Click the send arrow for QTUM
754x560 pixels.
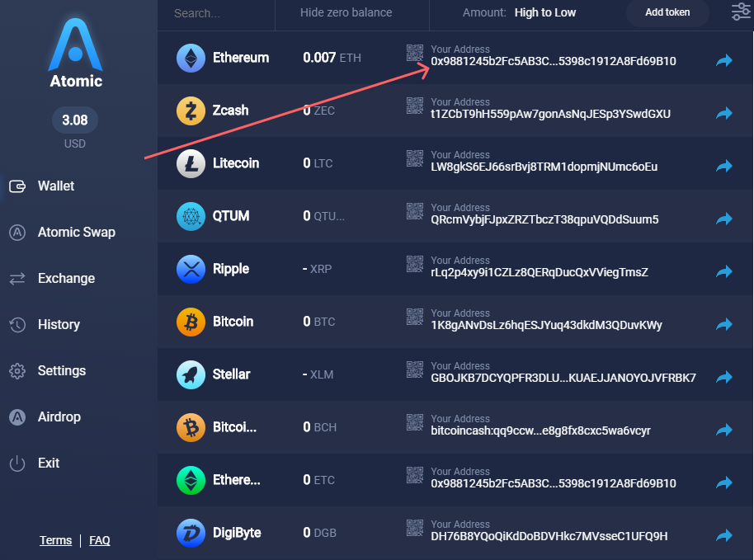pyautogui.click(x=724, y=219)
